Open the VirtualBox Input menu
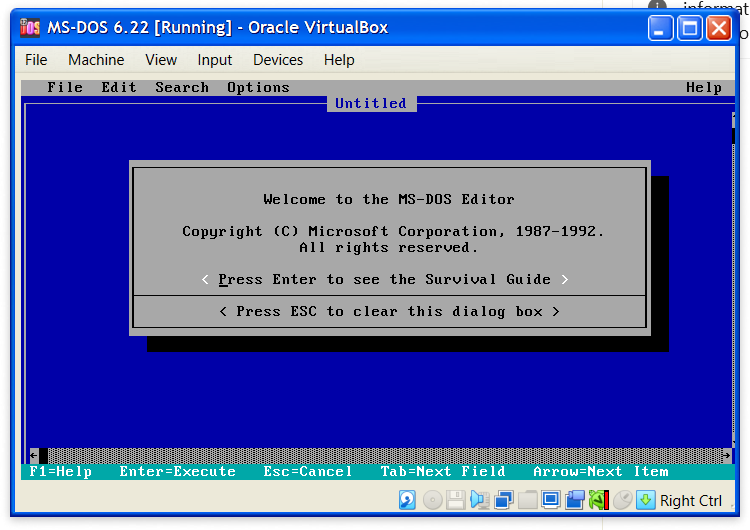The width and height of the screenshot is (750, 530). pos(214,60)
